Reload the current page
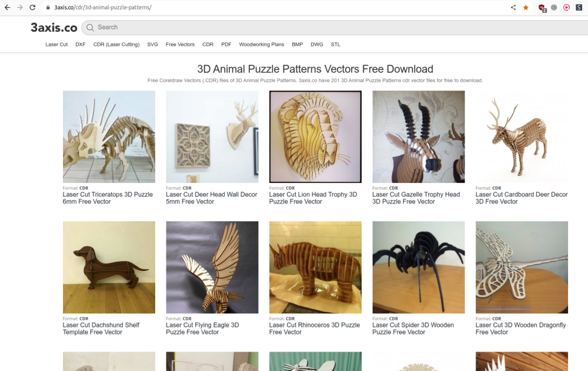This screenshot has width=588, height=371. click(32, 8)
